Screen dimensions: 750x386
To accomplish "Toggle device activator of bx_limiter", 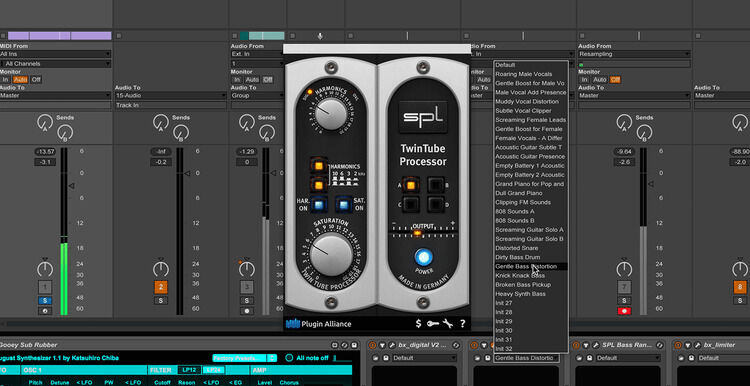I will coord(679,345).
